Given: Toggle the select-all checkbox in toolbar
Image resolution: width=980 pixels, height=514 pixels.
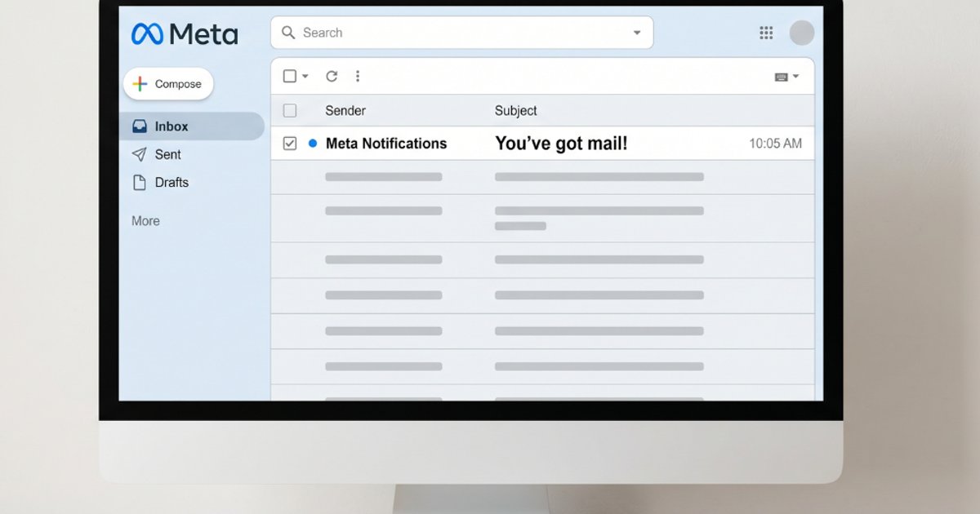Looking at the screenshot, I should point(290,76).
